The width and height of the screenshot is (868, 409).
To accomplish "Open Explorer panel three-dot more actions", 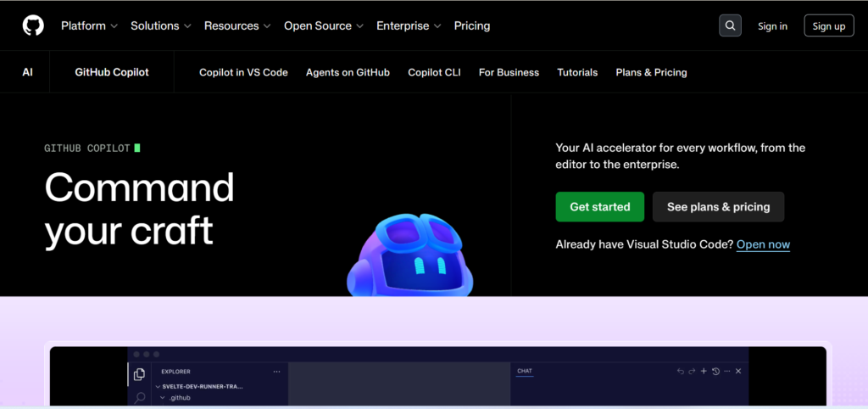I will [277, 372].
